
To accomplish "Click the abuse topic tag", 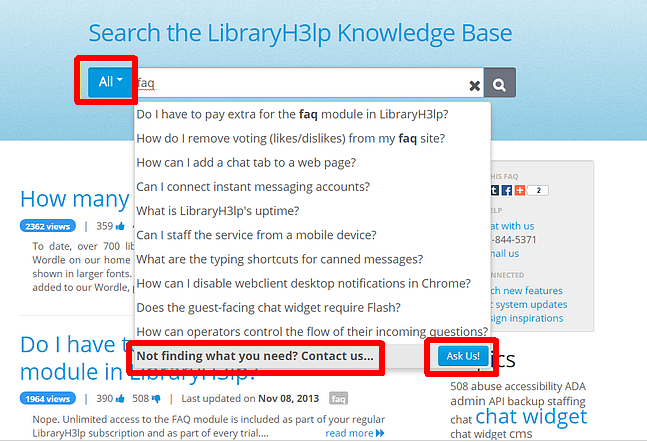I will point(486,387).
